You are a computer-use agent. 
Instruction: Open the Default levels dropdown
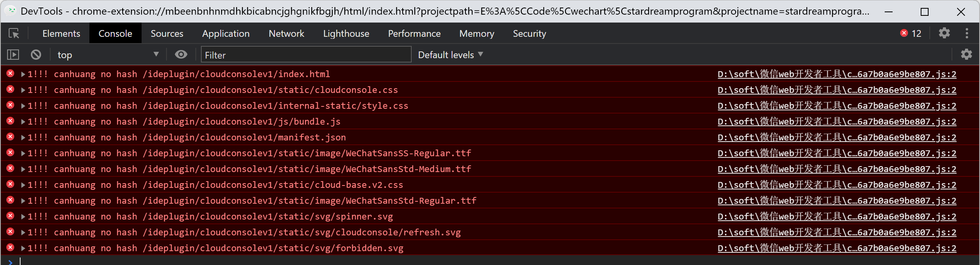click(x=450, y=55)
